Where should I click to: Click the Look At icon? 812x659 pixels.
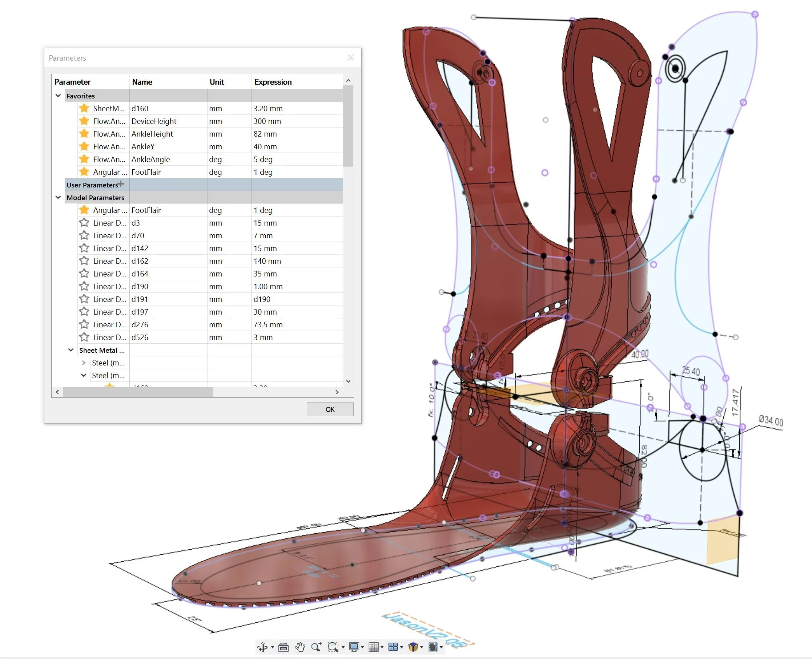(283, 647)
